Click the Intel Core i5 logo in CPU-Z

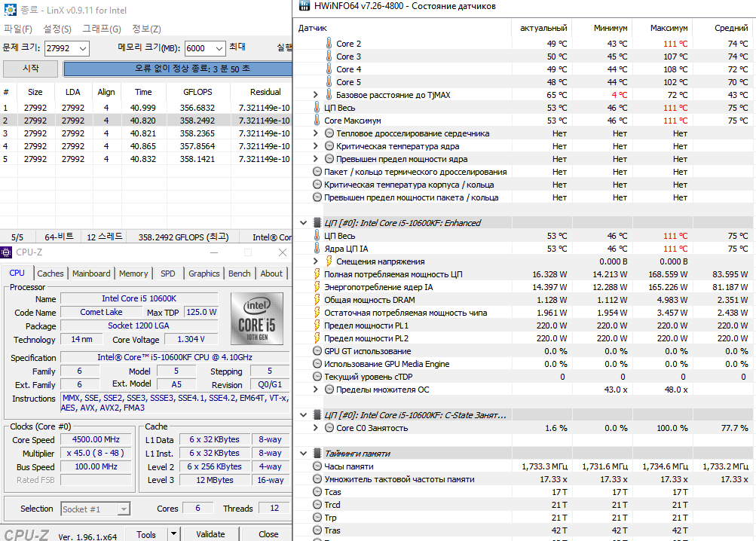click(x=257, y=319)
